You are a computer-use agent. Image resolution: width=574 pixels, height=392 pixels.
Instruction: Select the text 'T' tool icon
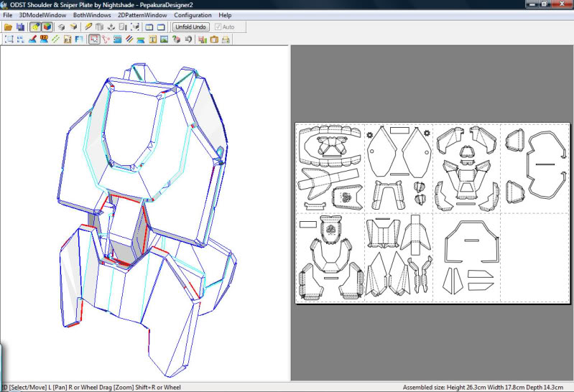153,39
